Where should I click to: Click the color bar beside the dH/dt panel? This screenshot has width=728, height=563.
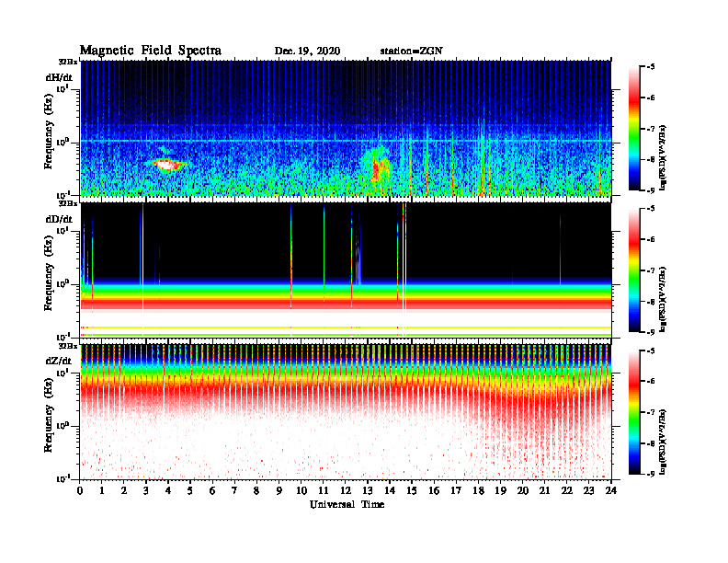click(634, 129)
